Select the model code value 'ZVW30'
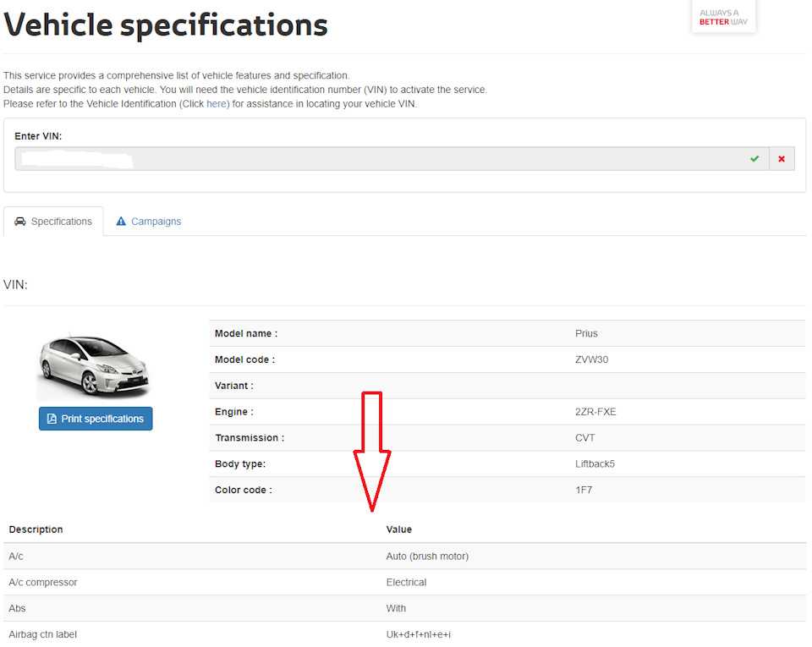Screen dimensions: 812x647 pos(591,359)
